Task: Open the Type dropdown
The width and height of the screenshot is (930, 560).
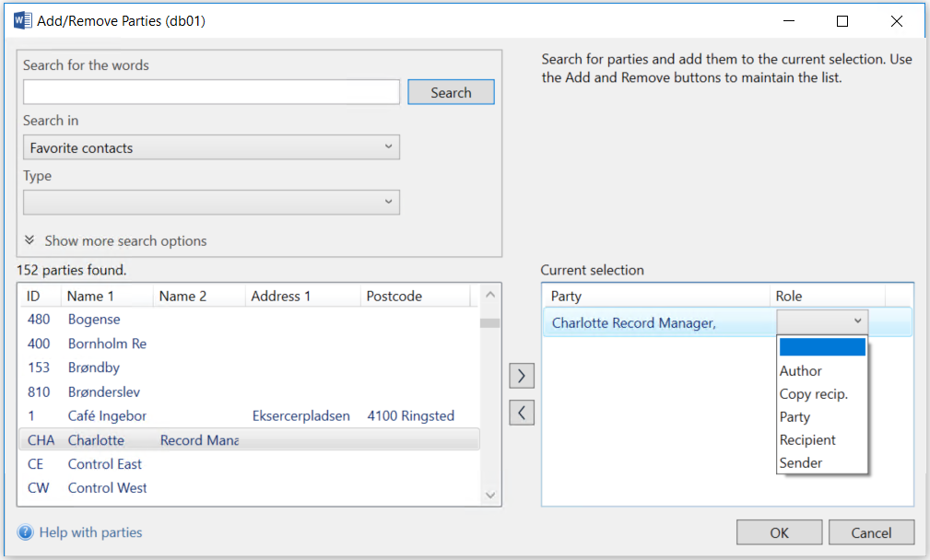Action: point(211,202)
